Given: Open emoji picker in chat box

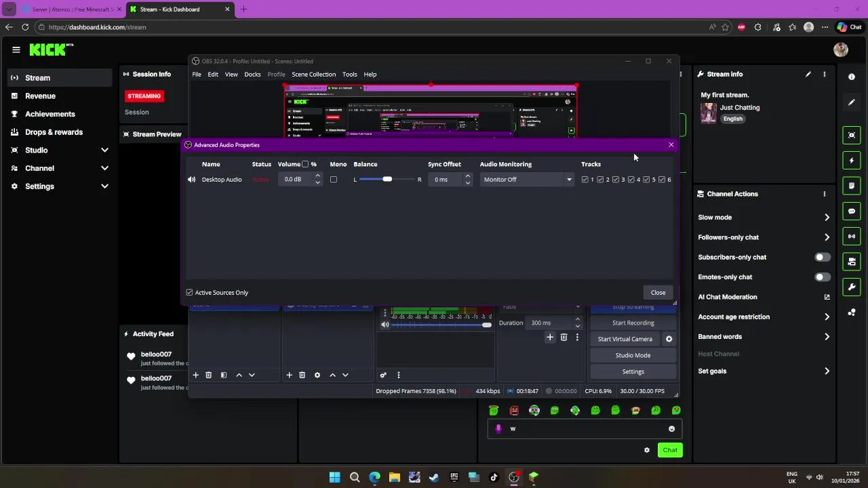Looking at the screenshot, I should tap(671, 428).
